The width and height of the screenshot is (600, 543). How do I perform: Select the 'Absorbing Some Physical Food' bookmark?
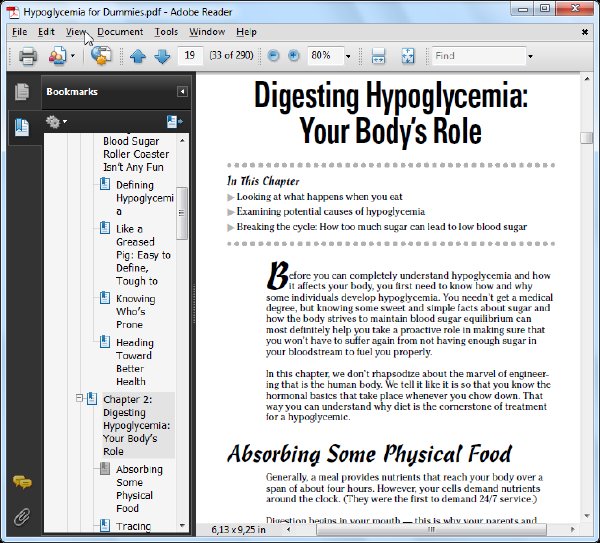coord(139,489)
